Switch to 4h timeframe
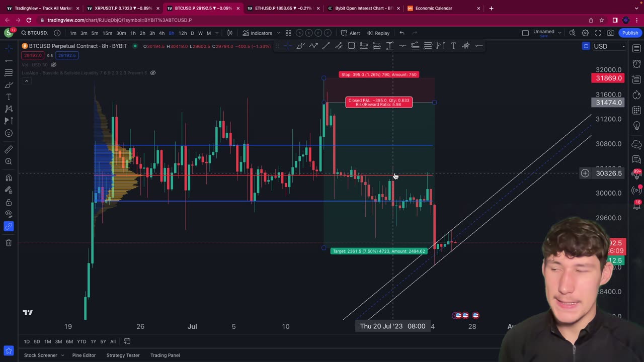The image size is (644, 362). click(162, 33)
